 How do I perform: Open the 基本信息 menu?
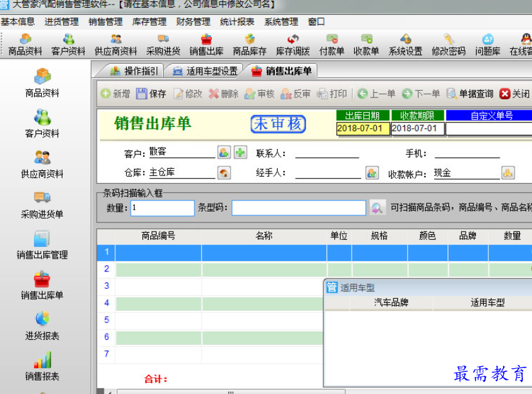click(18, 22)
